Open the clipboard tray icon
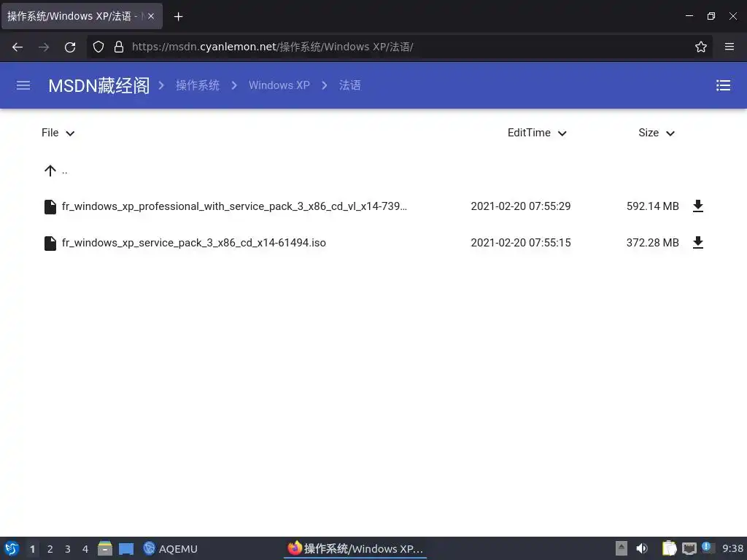This screenshot has height=560, width=747. 670,548
